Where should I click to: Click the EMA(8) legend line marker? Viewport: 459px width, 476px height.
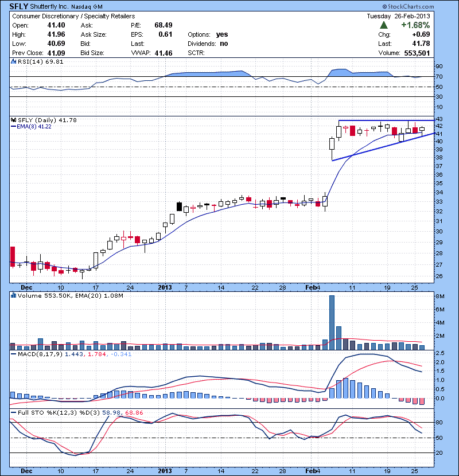coord(13,126)
